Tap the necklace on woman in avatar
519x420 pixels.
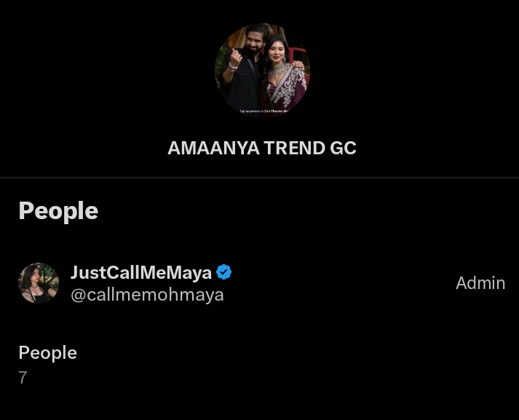(278, 70)
